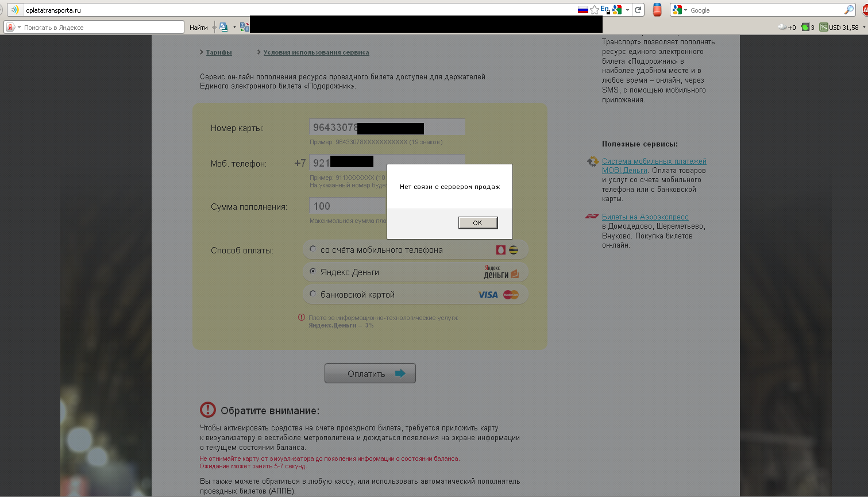Viewport: 868px width, 497px height.
Task: Click the bookmark star in address bar
Action: coord(595,10)
